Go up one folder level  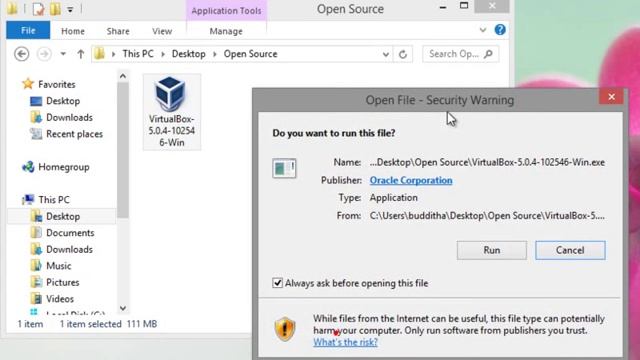click(x=80, y=54)
